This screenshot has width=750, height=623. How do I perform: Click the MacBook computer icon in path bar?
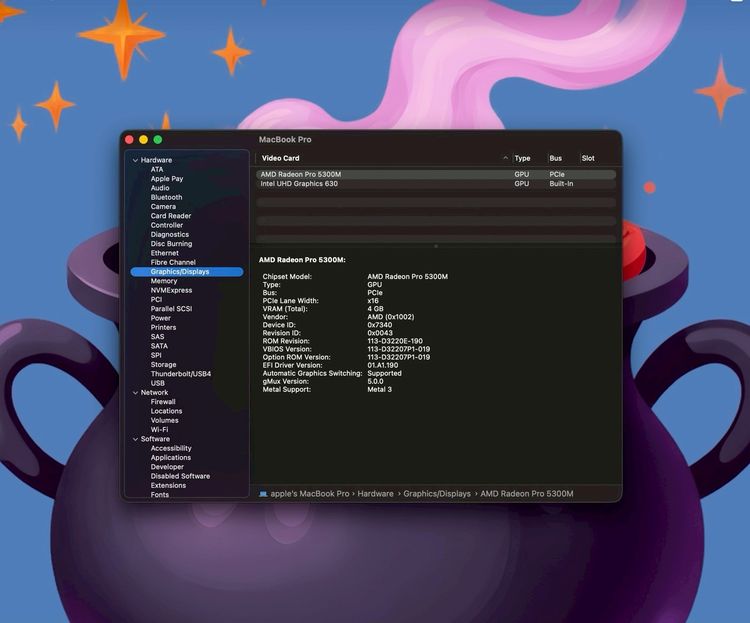[x=263, y=494]
